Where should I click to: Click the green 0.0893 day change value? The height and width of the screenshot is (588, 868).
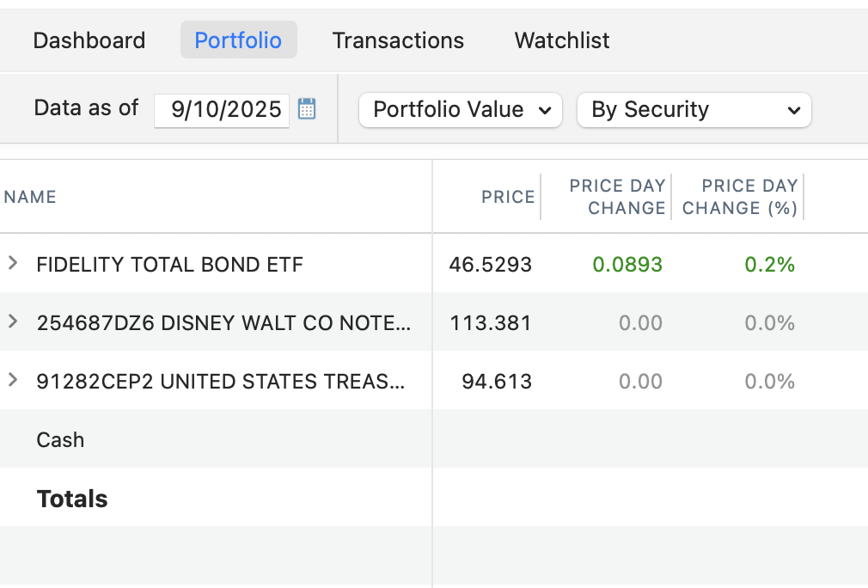(x=627, y=264)
